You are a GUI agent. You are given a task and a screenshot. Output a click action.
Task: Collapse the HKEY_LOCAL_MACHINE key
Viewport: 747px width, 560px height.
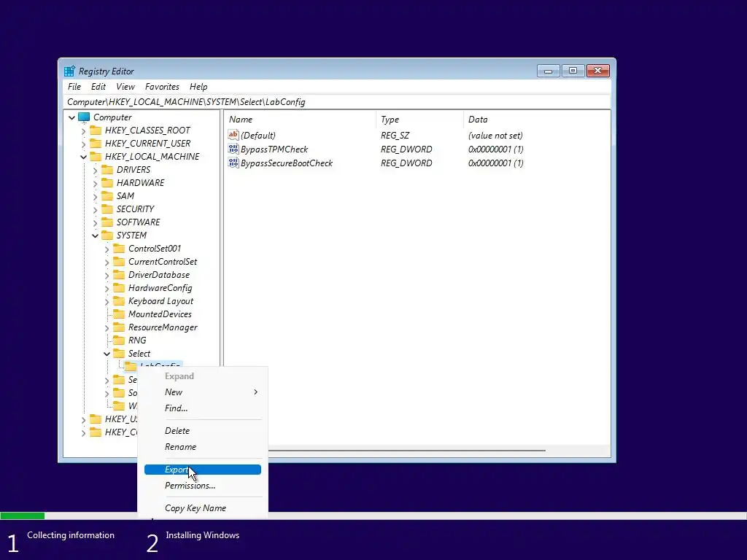84,157
